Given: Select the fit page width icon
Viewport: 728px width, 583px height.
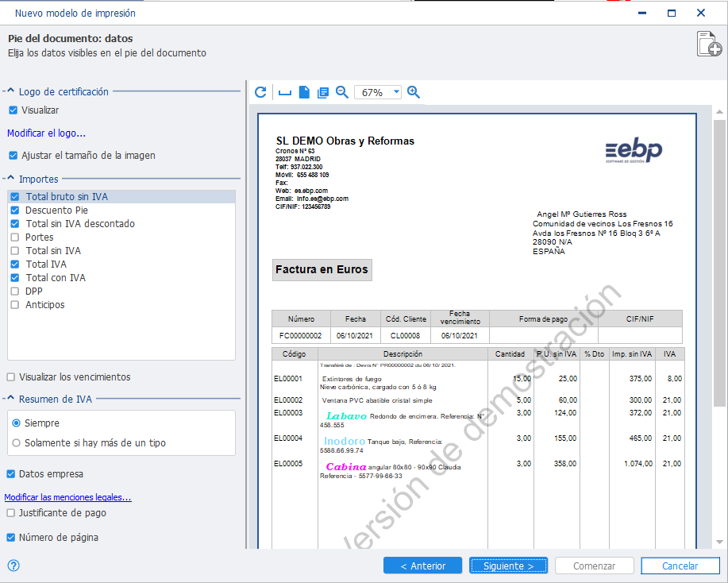Looking at the screenshot, I should [284, 92].
